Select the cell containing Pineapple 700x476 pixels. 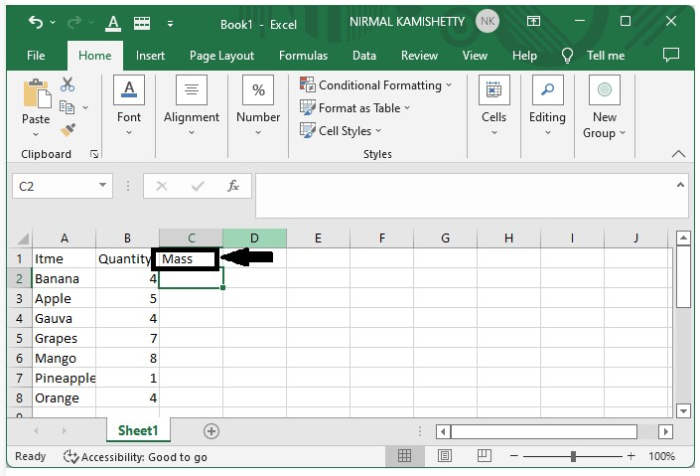(64, 378)
